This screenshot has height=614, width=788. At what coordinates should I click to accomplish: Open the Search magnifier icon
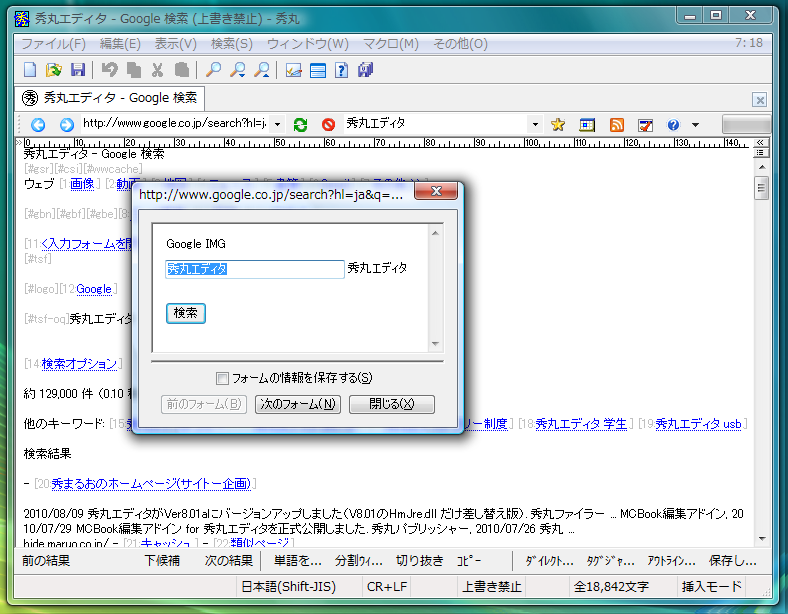tap(213, 70)
